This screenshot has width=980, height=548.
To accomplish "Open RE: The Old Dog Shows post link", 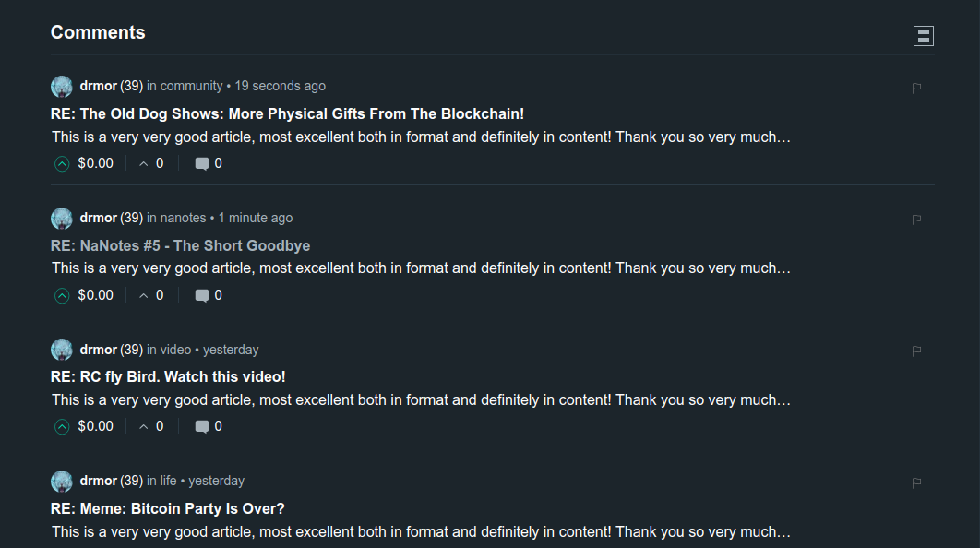I will [287, 113].
